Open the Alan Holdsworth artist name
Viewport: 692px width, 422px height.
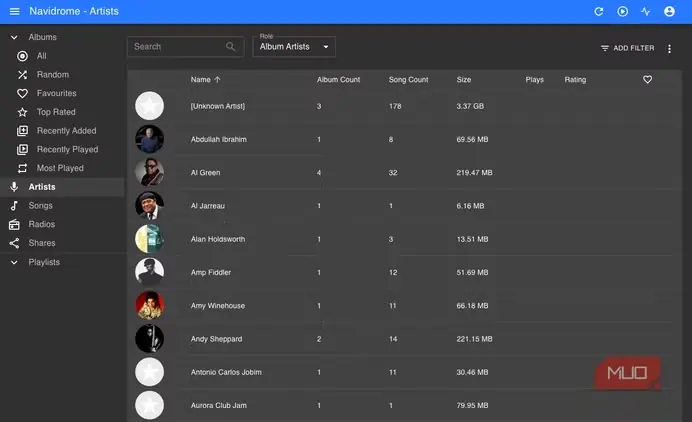point(218,239)
